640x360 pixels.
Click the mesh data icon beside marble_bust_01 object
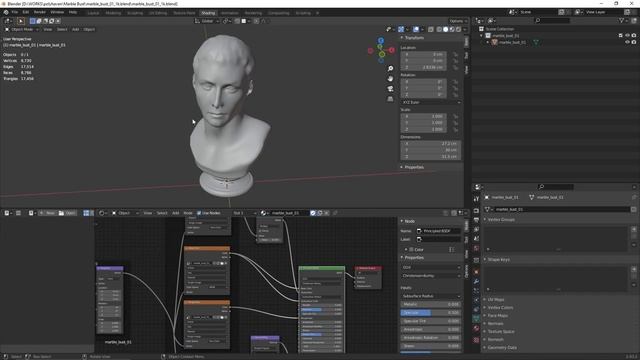[x=536, y=42]
